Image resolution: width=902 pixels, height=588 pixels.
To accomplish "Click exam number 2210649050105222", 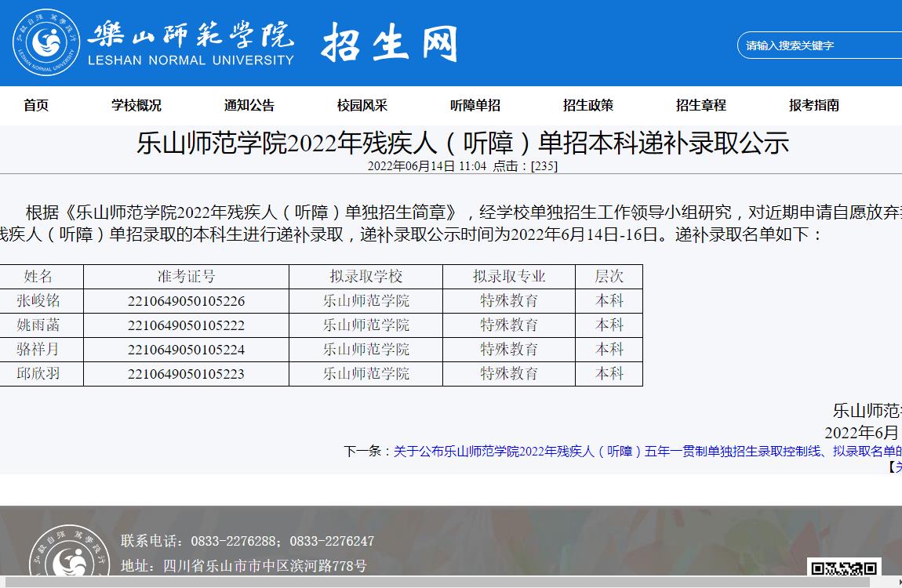I will point(187,325).
